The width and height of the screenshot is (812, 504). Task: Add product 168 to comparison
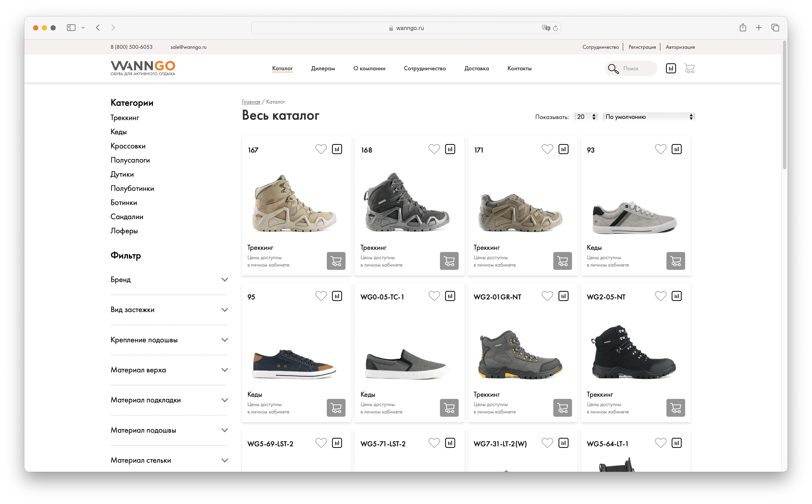coord(450,149)
